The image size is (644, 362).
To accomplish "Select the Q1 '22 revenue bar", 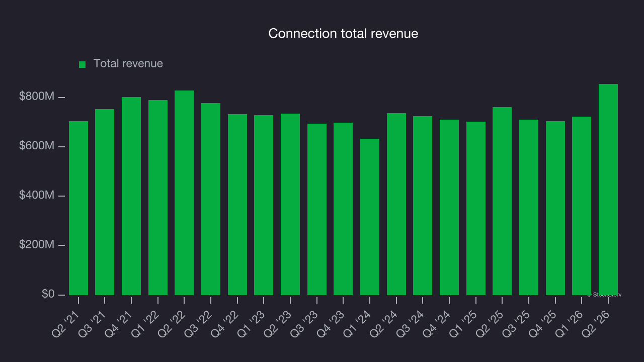I will click(x=158, y=198).
